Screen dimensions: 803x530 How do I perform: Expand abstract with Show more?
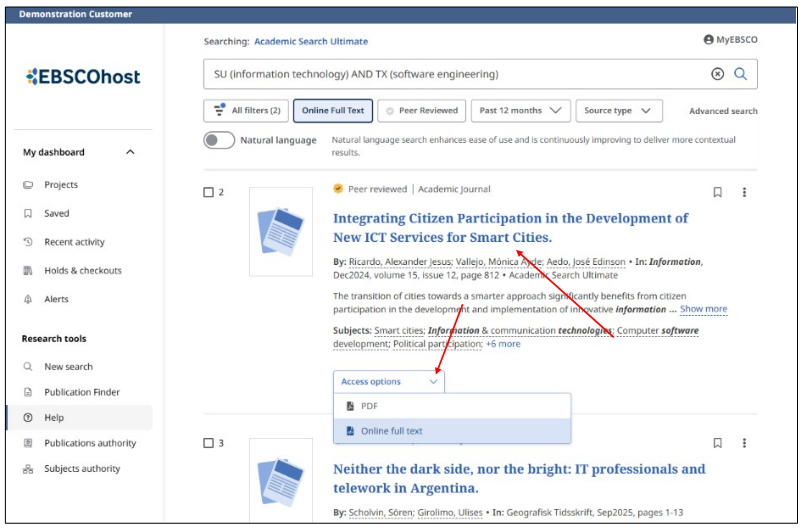click(x=704, y=309)
